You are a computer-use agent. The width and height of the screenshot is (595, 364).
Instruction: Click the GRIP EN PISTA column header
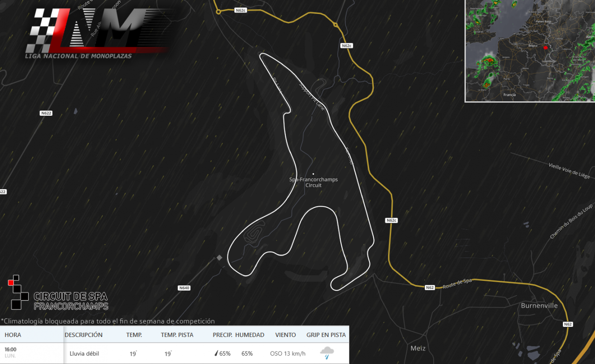(x=326, y=335)
